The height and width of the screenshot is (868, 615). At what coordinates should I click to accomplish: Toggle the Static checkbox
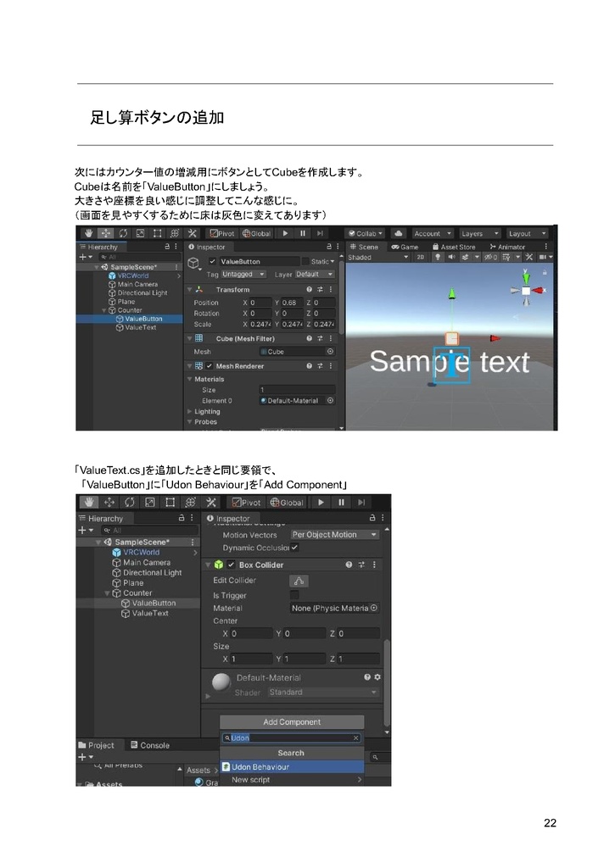pyautogui.click(x=305, y=261)
